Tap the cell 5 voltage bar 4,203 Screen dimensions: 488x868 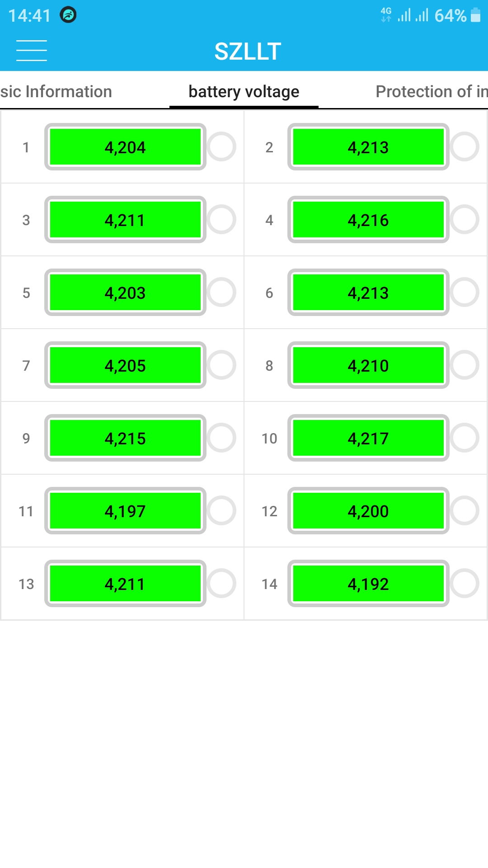pyautogui.click(x=125, y=292)
